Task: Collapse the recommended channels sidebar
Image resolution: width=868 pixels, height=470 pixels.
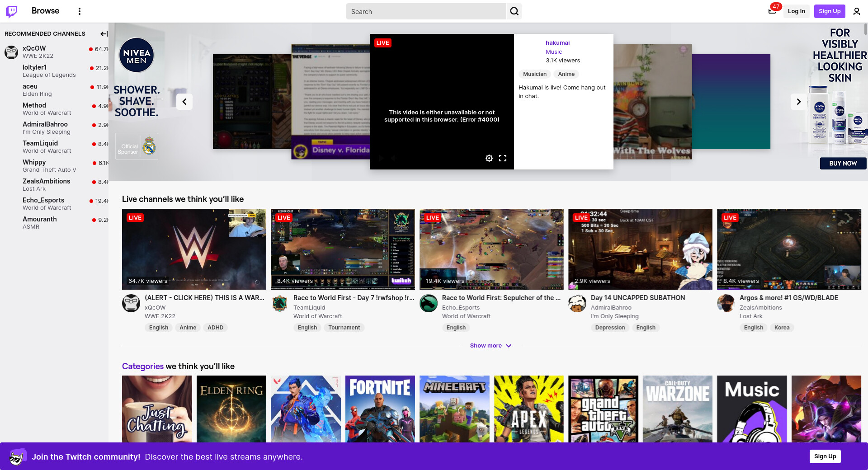Action: pos(104,34)
